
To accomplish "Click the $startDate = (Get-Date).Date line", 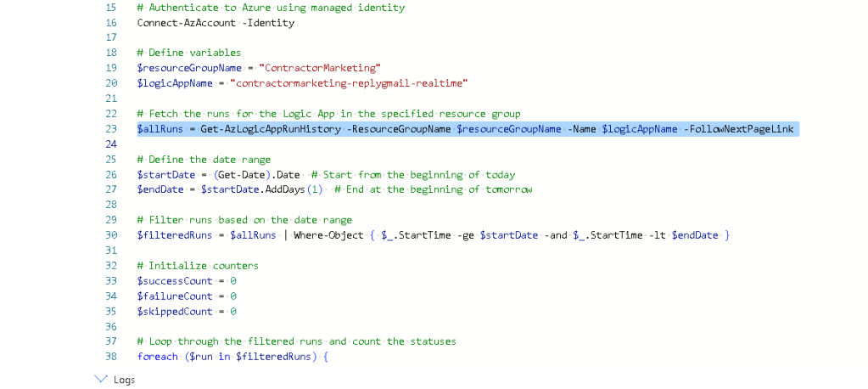I will pyautogui.click(x=219, y=175).
